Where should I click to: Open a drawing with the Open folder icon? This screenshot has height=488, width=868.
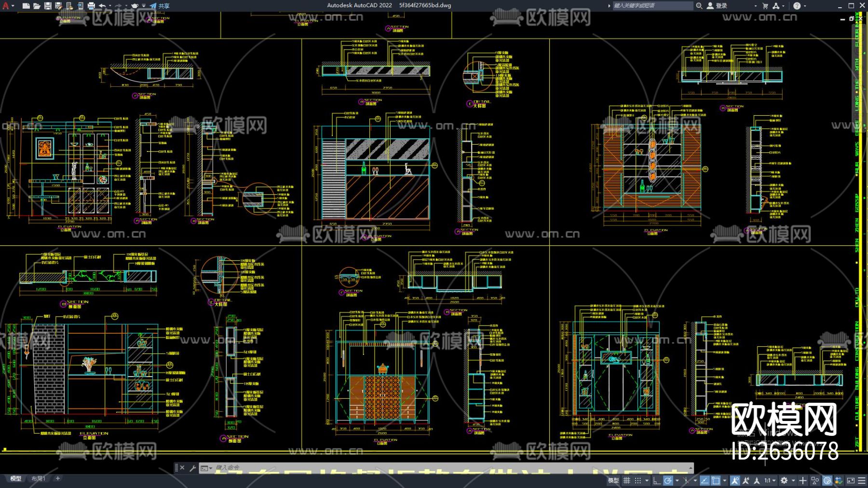(x=37, y=6)
